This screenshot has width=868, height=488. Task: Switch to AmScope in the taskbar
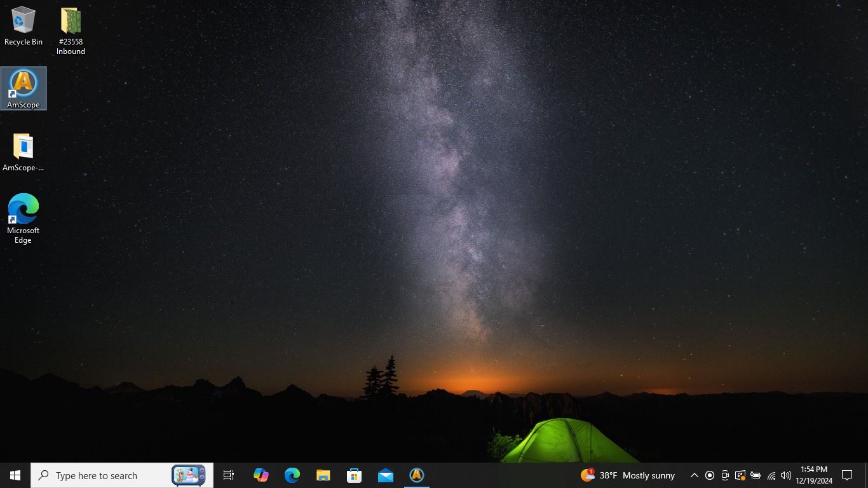tap(417, 475)
